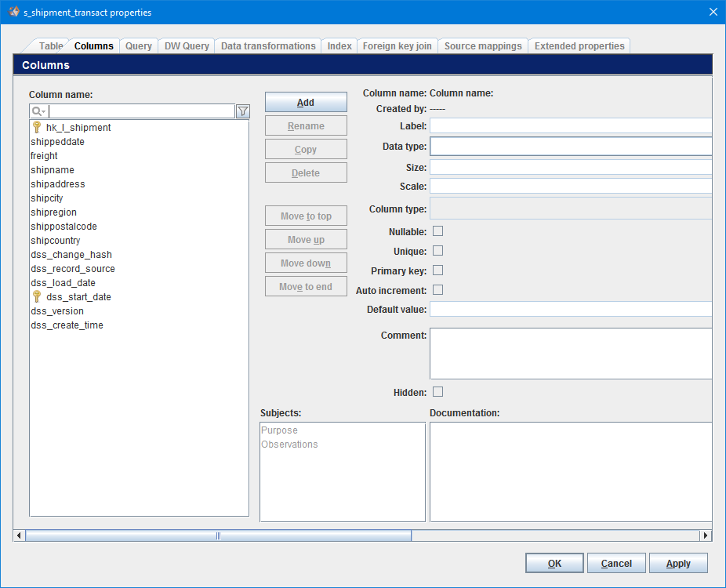Open the Data type combo box
The height and width of the screenshot is (588, 726).
coord(571,147)
